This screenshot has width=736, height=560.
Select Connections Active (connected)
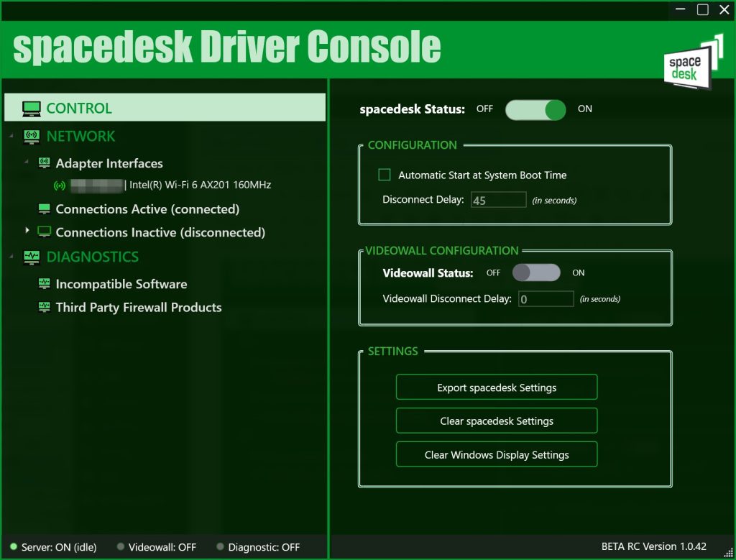pos(147,209)
